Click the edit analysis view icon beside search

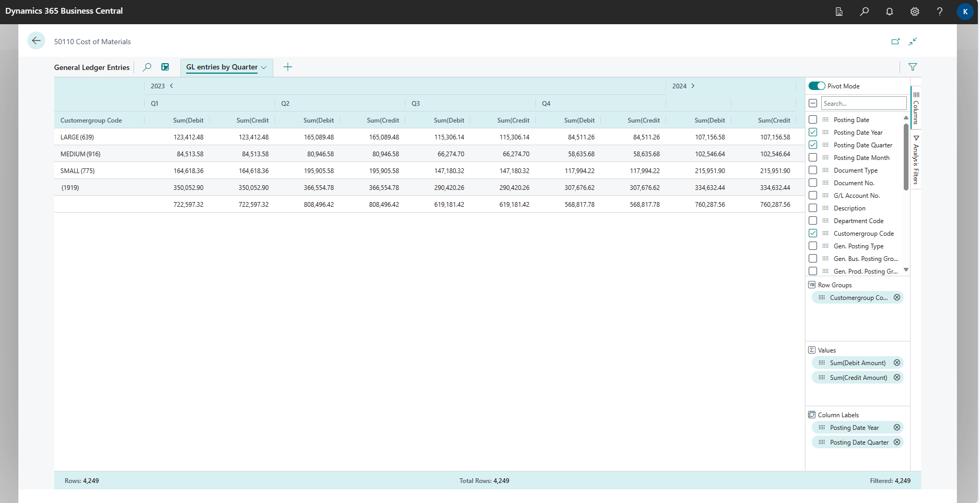click(165, 67)
